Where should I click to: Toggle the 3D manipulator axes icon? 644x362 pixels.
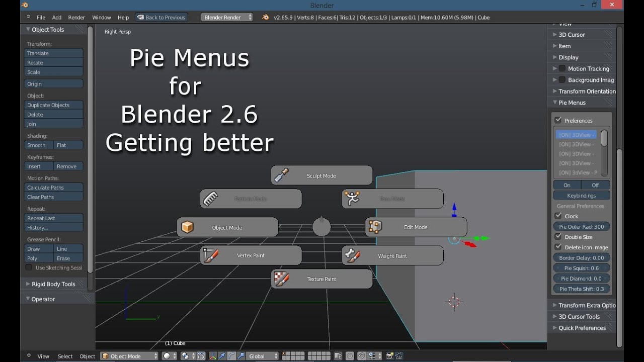coord(213,356)
